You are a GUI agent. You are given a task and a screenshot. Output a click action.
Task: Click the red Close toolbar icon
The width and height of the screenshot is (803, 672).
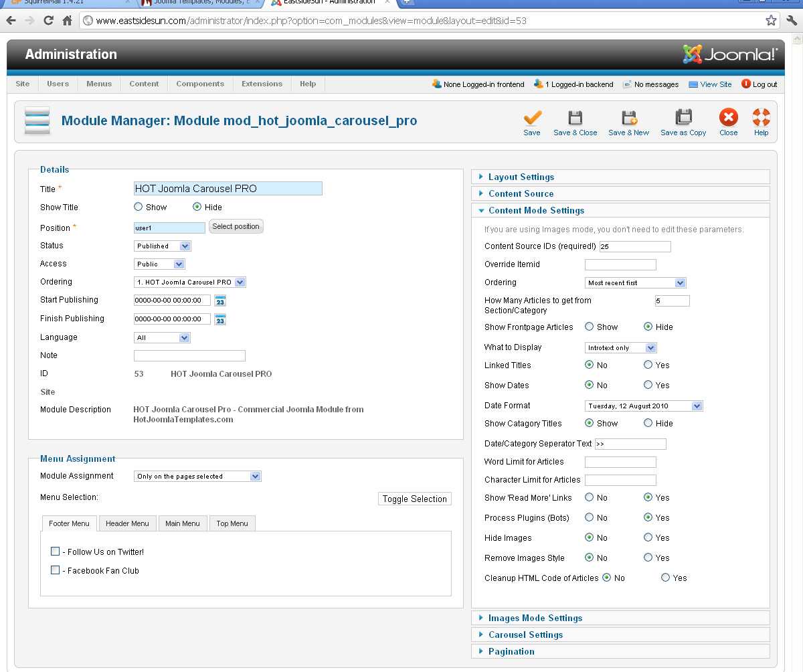point(728,118)
